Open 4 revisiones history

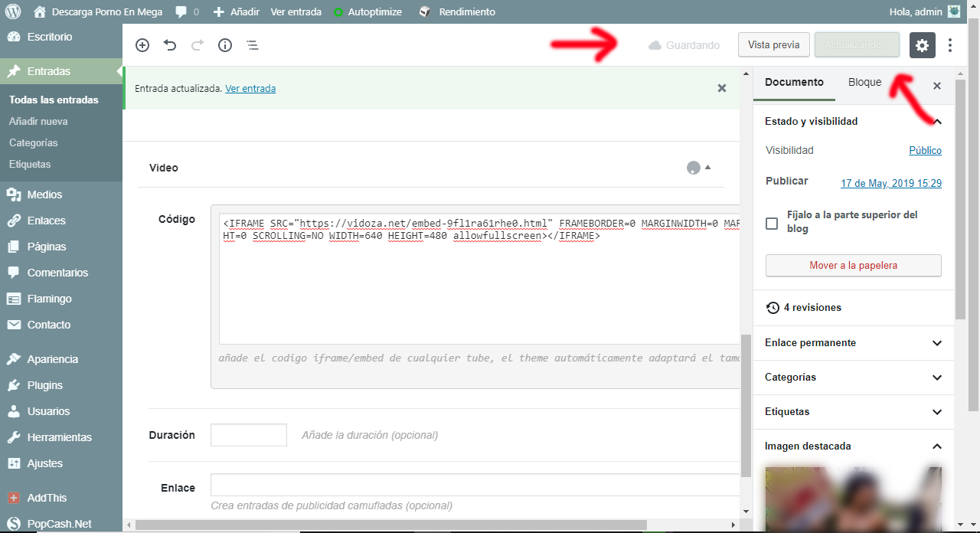(x=804, y=308)
